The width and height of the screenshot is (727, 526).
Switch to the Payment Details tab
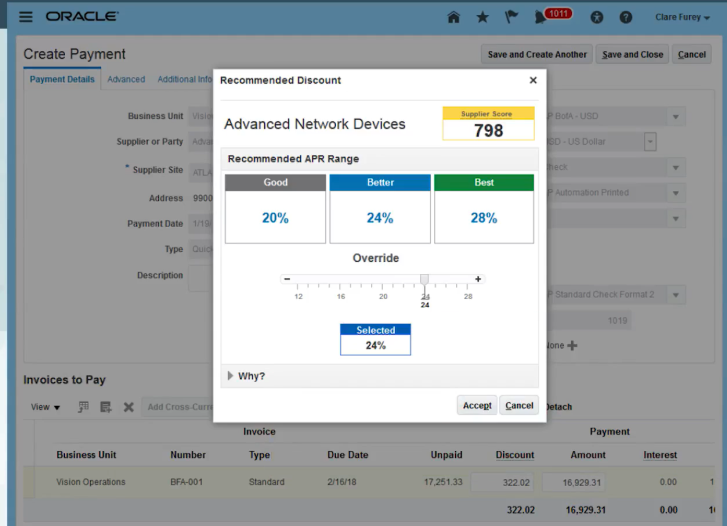pos(62,79)
